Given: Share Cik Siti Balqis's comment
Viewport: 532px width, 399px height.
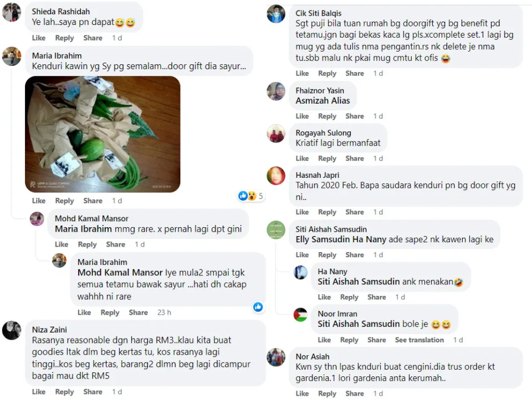Looking at the screenshot, I should [x=355, y=73].
